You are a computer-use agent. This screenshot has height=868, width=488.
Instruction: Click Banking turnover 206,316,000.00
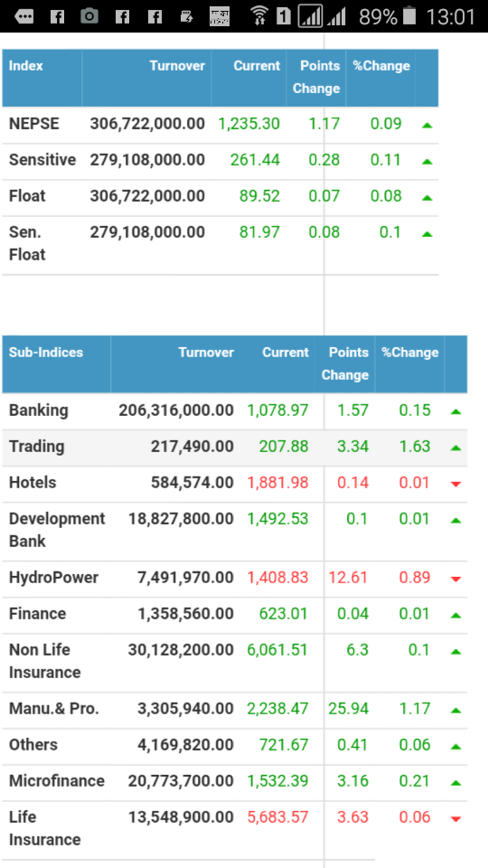tap(176, 410)
